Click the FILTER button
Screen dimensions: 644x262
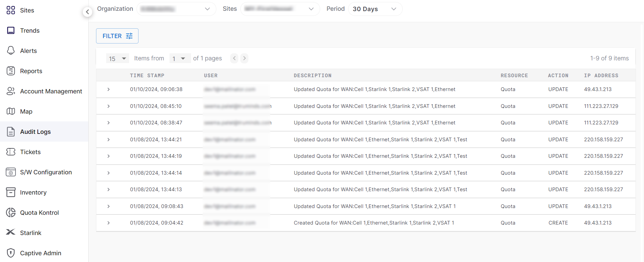point(117,36)
